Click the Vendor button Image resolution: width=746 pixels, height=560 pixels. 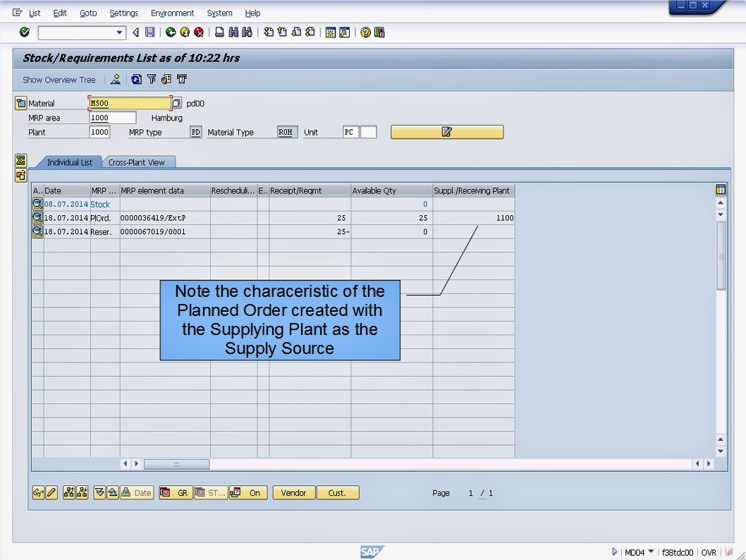[293, 492]
